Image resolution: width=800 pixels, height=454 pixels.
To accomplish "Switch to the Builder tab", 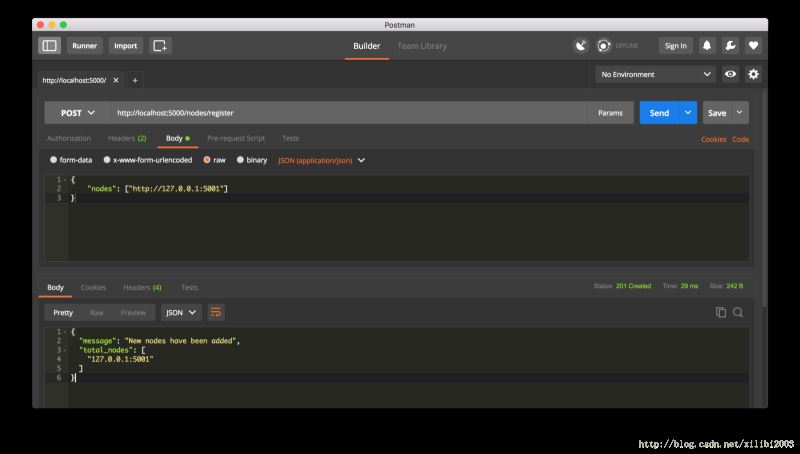I will coord(367,46).
